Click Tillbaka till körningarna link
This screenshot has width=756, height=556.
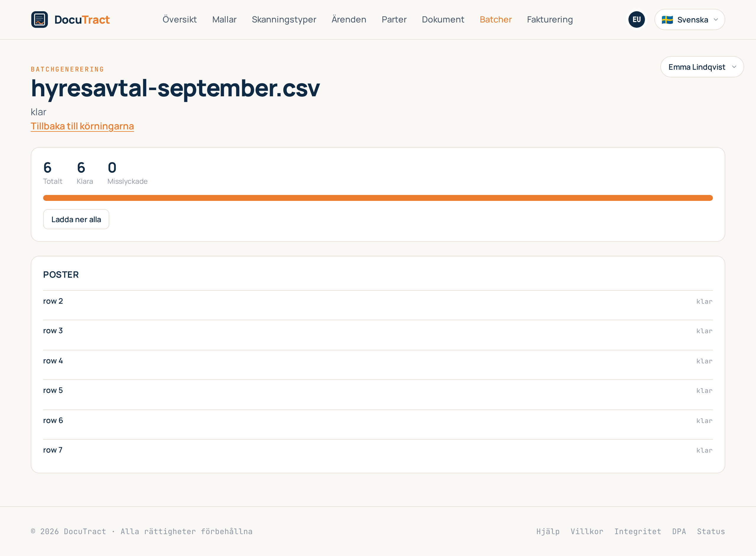tap(82, 126)
